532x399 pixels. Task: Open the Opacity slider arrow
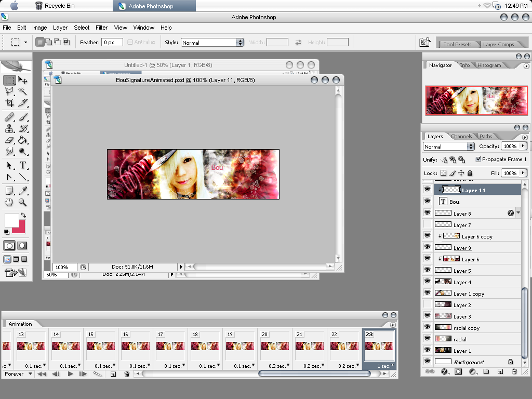(x=523, y=146)
